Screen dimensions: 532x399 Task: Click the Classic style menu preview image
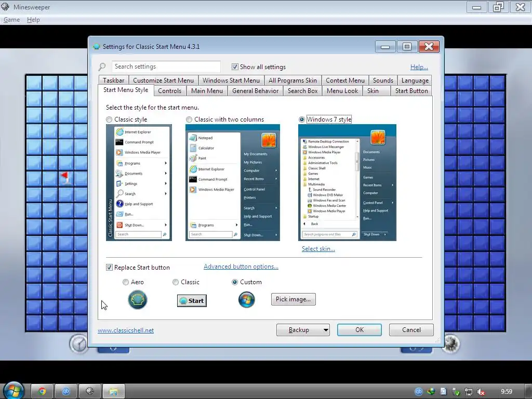point(139,182)
